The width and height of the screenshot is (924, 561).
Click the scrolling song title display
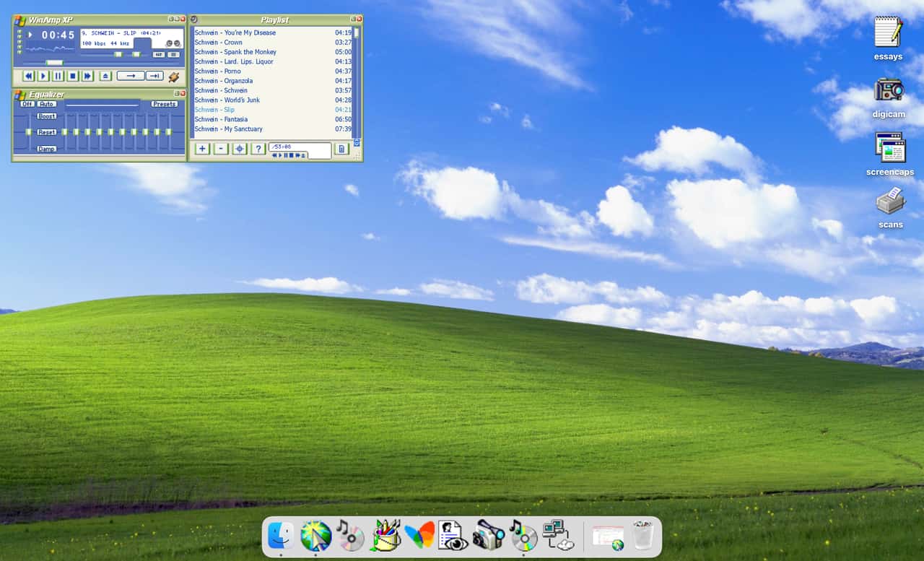(121, 33)
